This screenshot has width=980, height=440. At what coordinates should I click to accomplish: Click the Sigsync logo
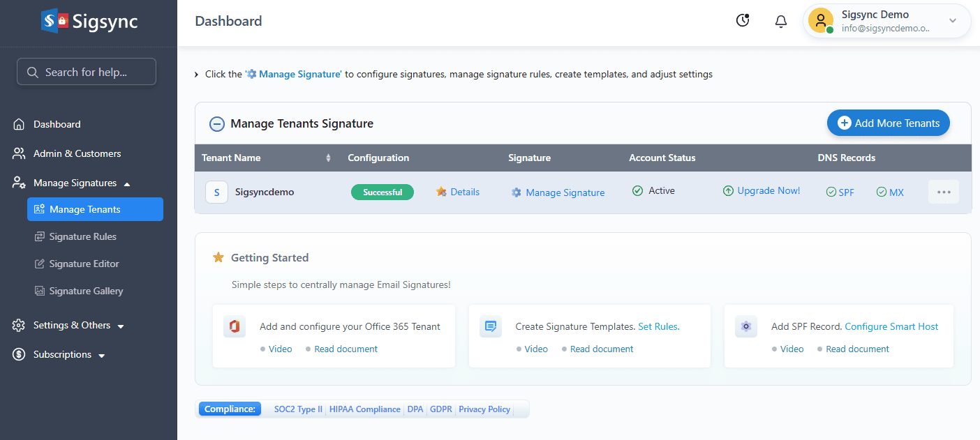tap(89, 22)
